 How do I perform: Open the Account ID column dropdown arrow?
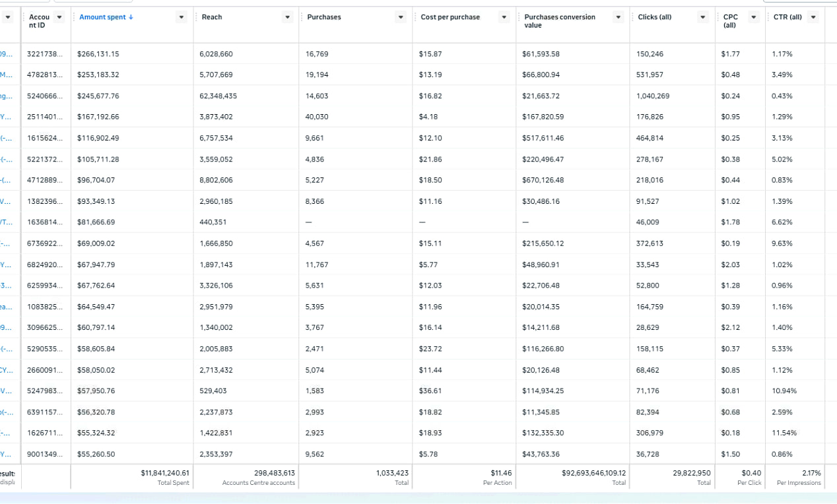(x=60, y=17)
